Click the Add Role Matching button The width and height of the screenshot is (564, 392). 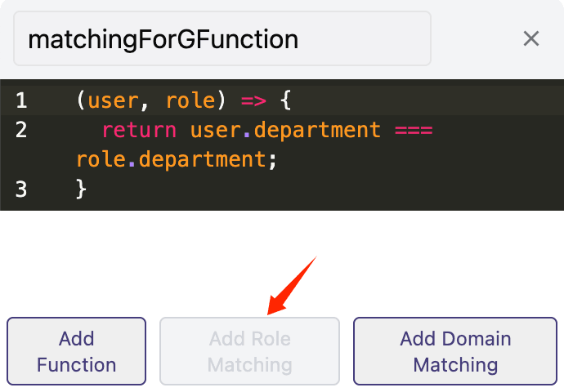(249, 351)
